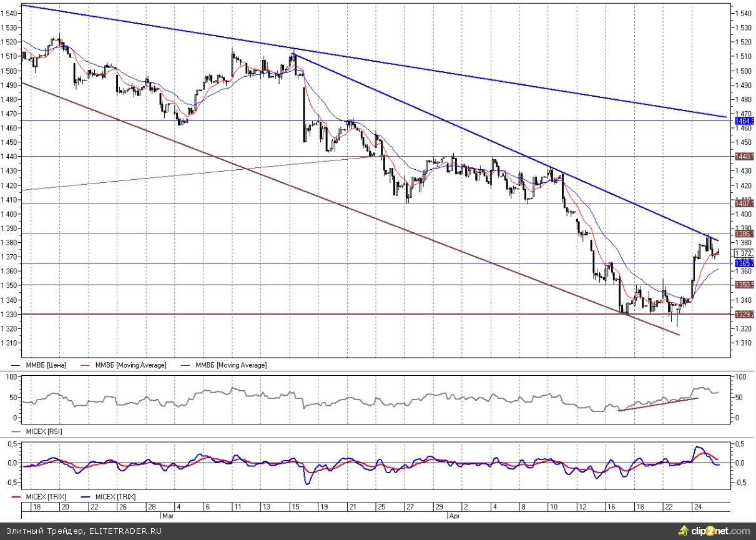
Task: Click the clip2net green arrow logo icon
Action: pos(685,531)
